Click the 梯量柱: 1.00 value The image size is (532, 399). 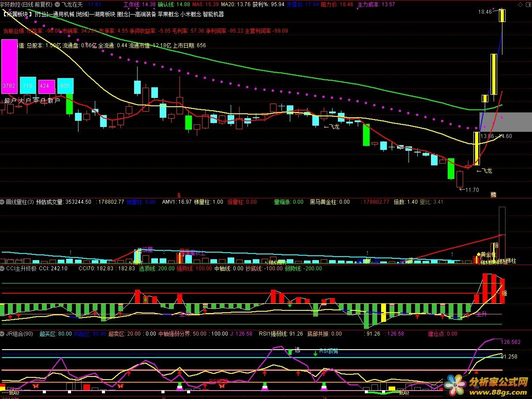[x=209, y=202]
